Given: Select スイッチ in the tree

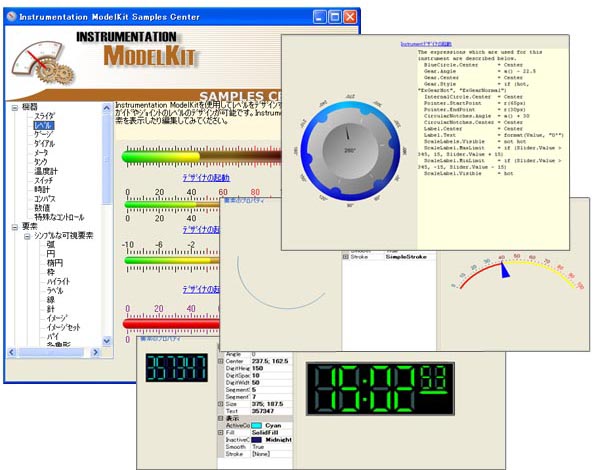Looking at the screenshot, I should 44,180.
